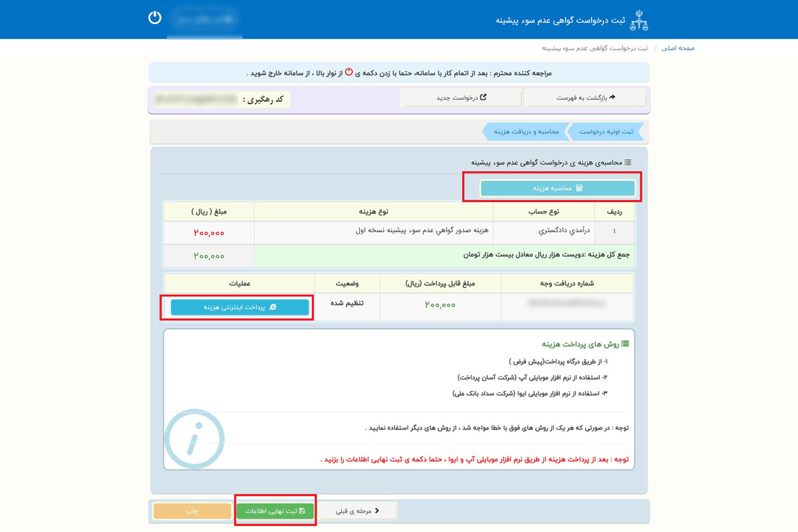798x532 pixels.
Task: Click the judiciary scales logo
Action: pyautogui.click(x=639, y=20)
